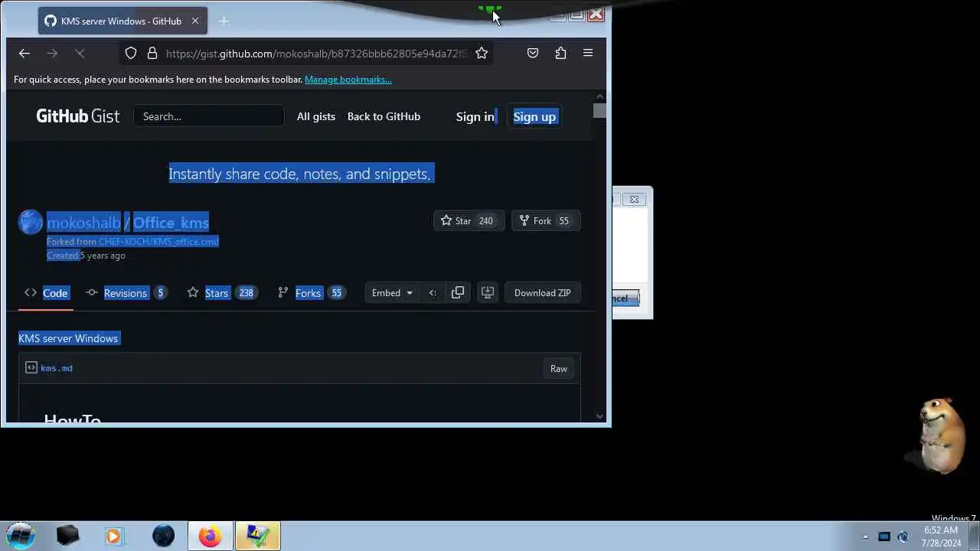980x551 pixels.
Task: Focus the gist Search field
Action: point(209,116)
